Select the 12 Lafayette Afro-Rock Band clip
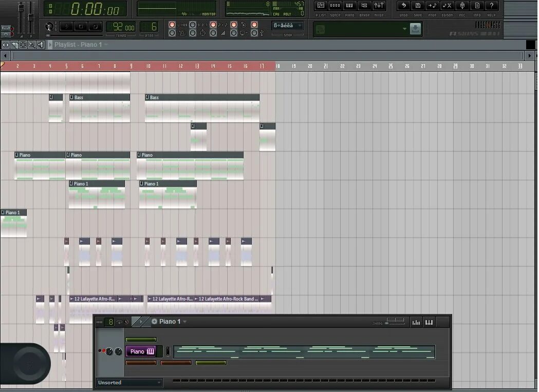Screen dimensions: 539x392 227,299
